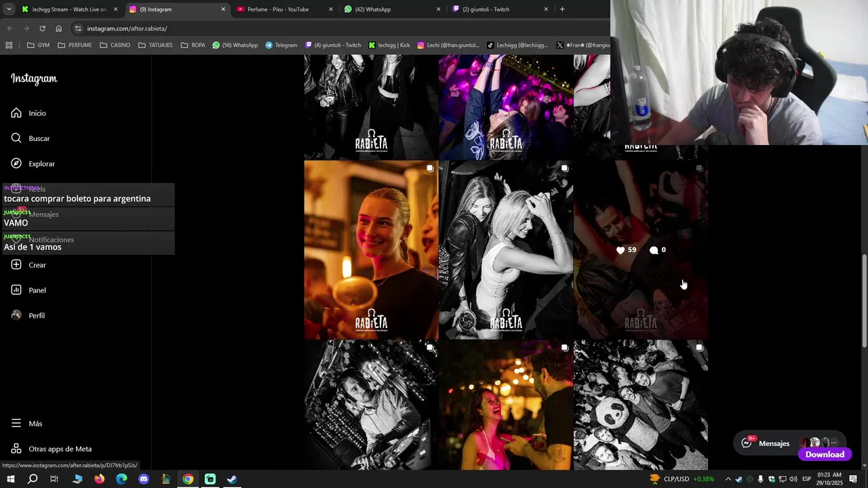
Task: Switch to the Perfume - Piku YouTube tab
Action: point(283,9)
